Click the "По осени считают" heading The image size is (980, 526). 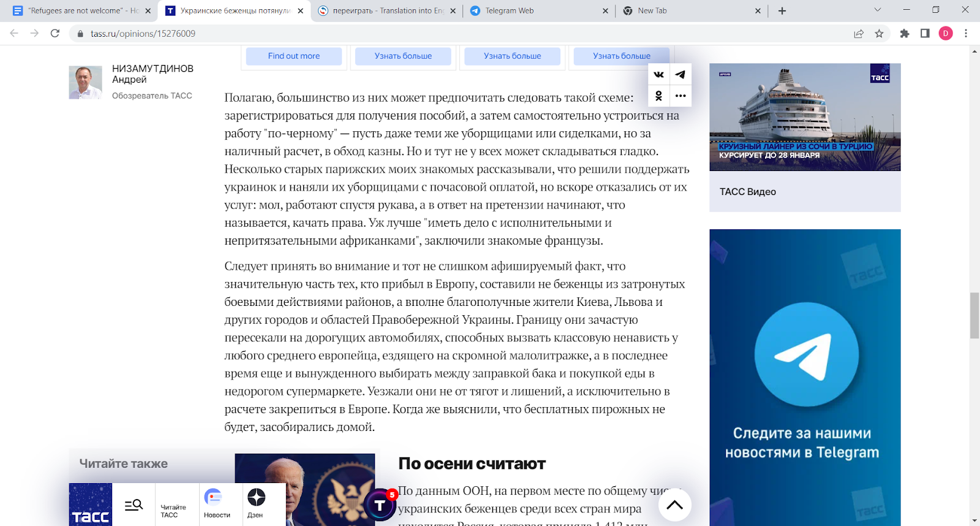[x=472, y=463]
